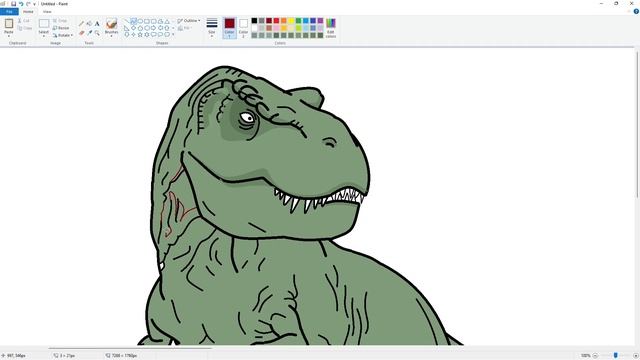Image resolution: width=640 pixels, height=360 pixels.
Task: Click the Brushes tool icon
Action: 111,24
